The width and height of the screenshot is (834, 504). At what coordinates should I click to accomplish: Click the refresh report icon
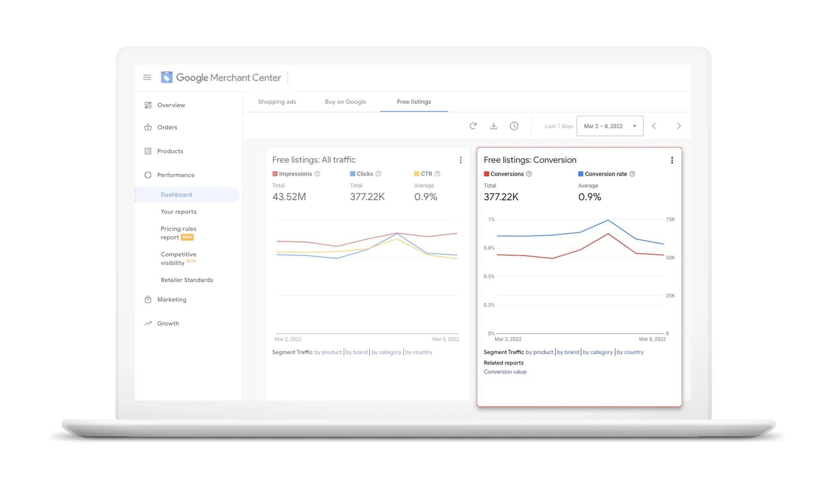coord(473,126)
